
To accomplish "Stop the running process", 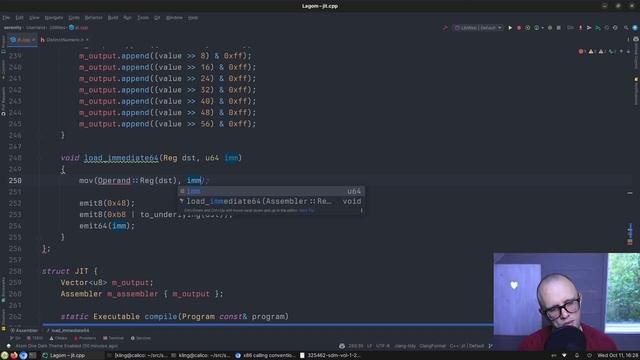I will coord(558,28).
